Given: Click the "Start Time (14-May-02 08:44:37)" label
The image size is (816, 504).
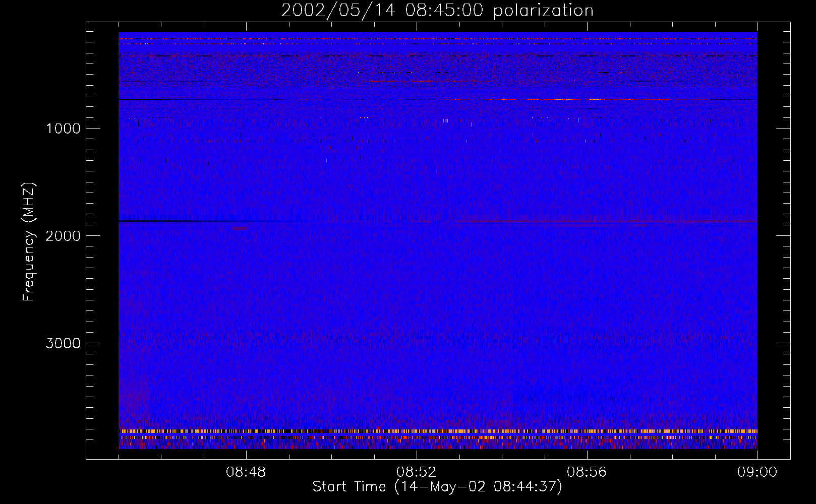Looking at the screenshot, I should point(437,487).
